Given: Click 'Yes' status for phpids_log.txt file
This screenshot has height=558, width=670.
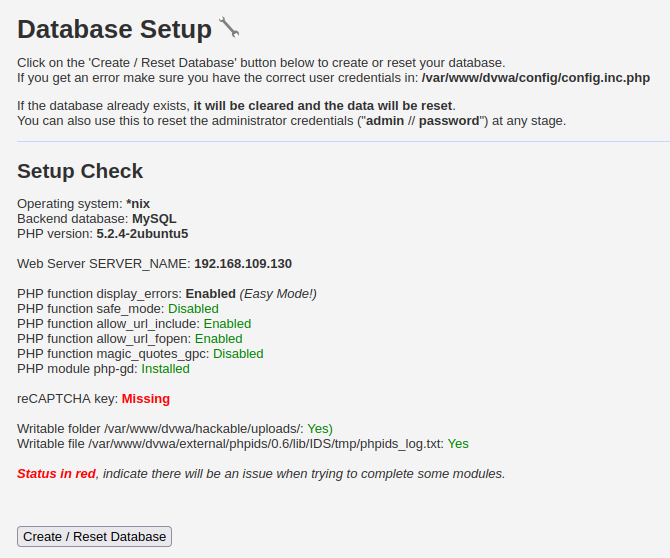Looking at the screenshot, I should coord(458,444).
